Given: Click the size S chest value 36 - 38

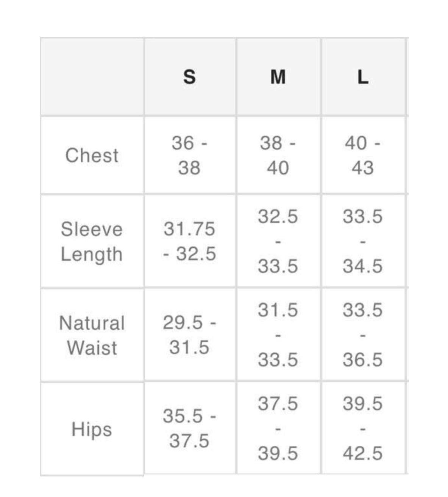Looking at the screenshot, I should click(189, 155).
